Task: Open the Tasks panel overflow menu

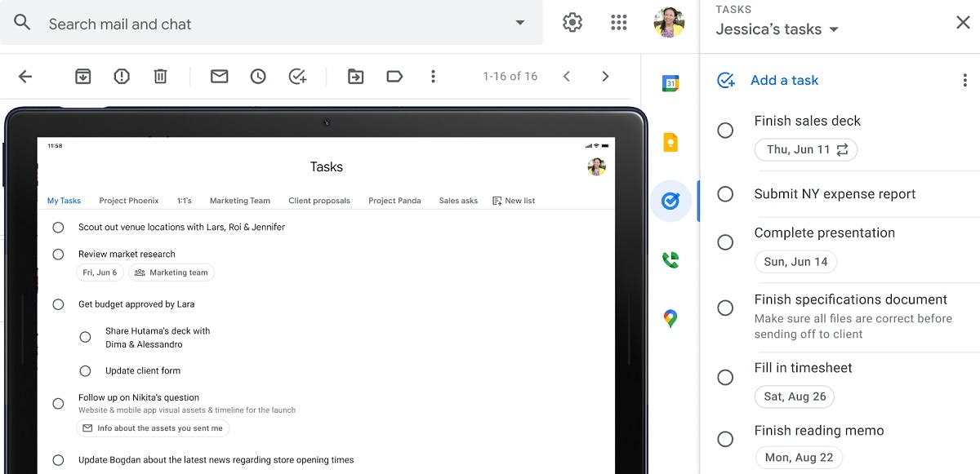Action: (x=965, y=80)
